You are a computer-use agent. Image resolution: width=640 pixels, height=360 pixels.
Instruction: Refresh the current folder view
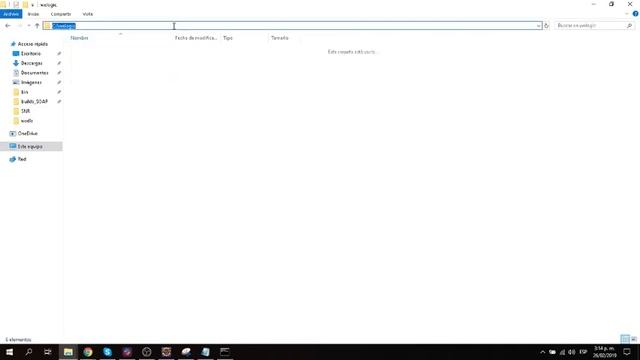click(x=547, y=26)
